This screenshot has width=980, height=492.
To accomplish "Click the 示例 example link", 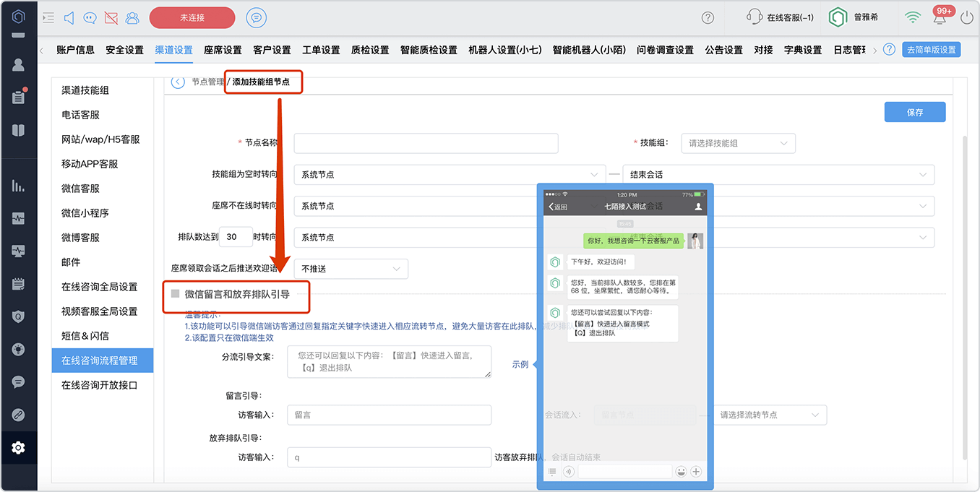I will coord(520,364).
